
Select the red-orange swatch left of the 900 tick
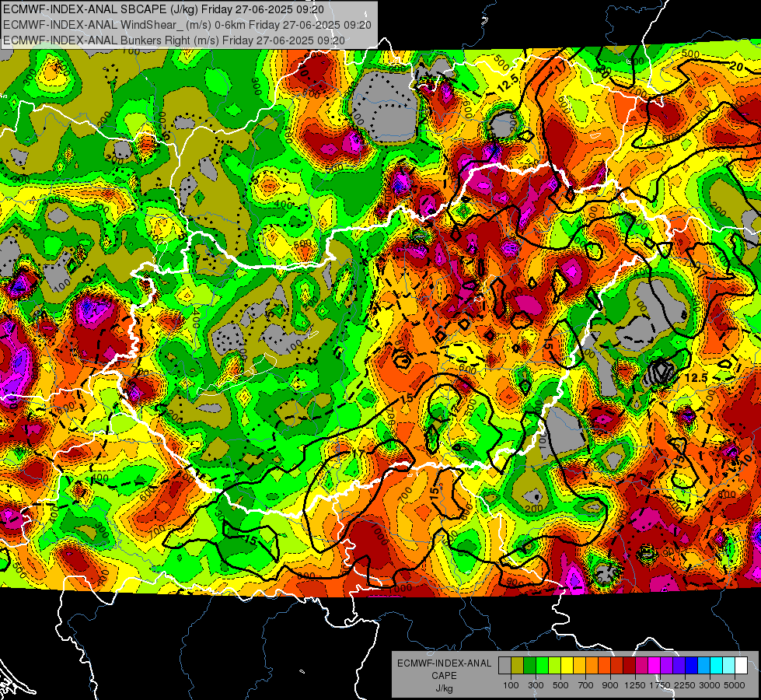pos(604,666)
